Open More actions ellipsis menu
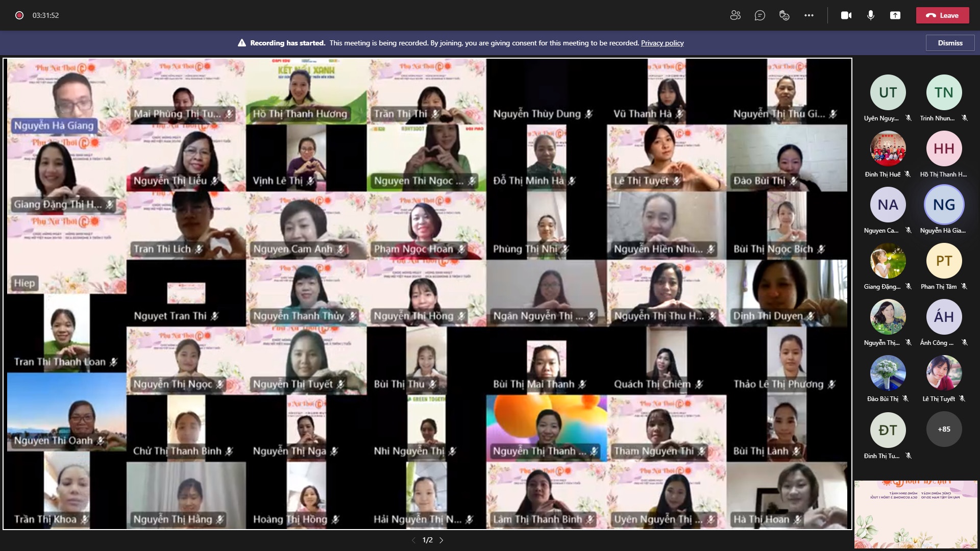 point(809,15)
